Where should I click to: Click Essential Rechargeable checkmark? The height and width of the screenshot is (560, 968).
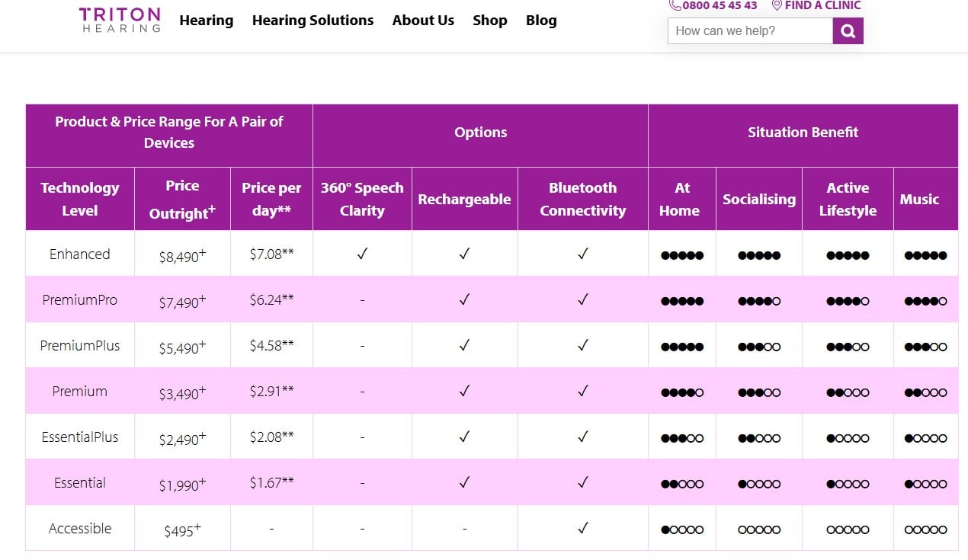(x=464, y=482)
